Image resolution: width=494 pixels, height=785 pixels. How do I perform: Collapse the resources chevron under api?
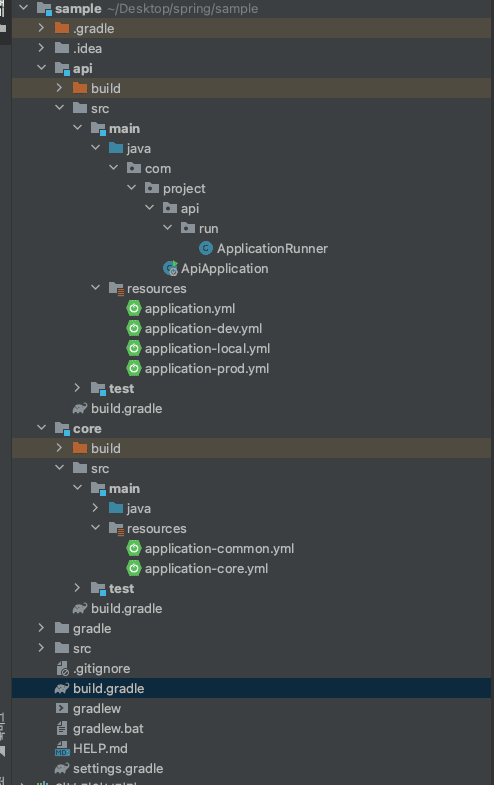coord(96,288)
